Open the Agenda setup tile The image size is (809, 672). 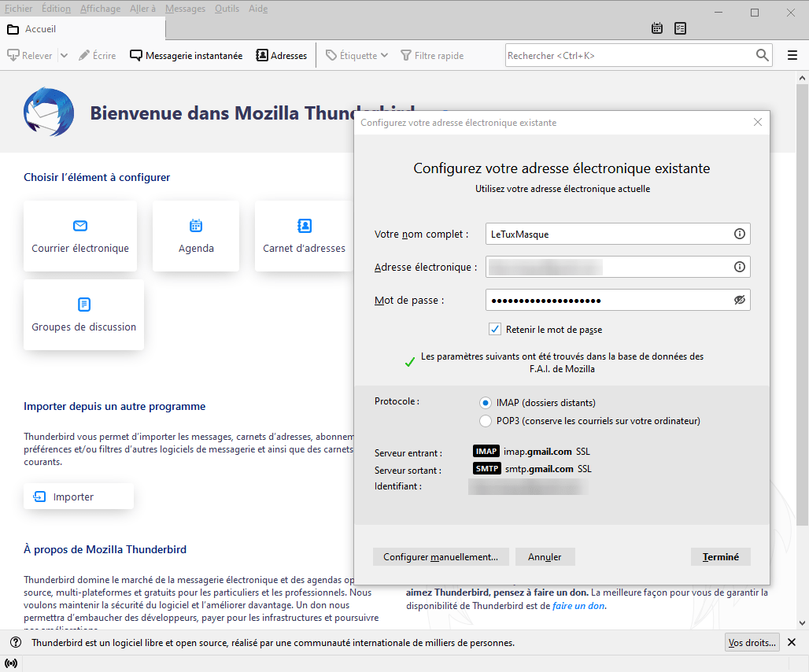(x=196, y=236)
